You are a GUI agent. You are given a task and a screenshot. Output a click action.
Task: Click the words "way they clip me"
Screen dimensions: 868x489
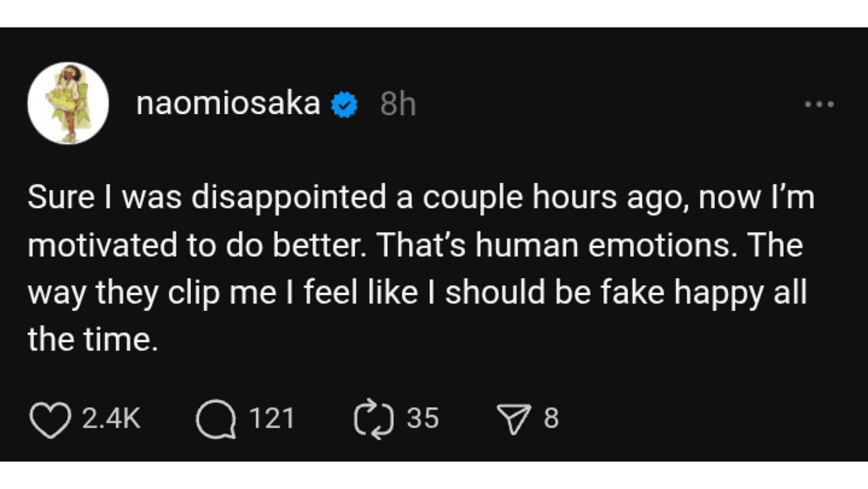click(x=152, y=293)
